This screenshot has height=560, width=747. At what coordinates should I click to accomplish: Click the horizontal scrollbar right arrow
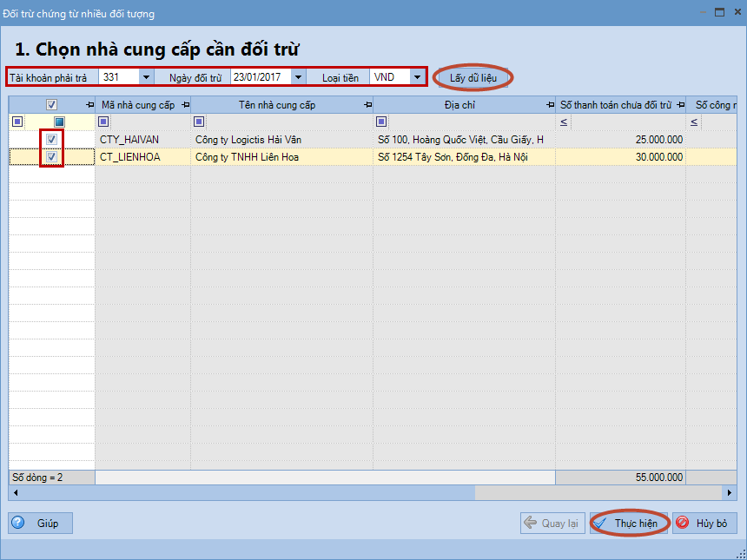(x=730, y=492)
